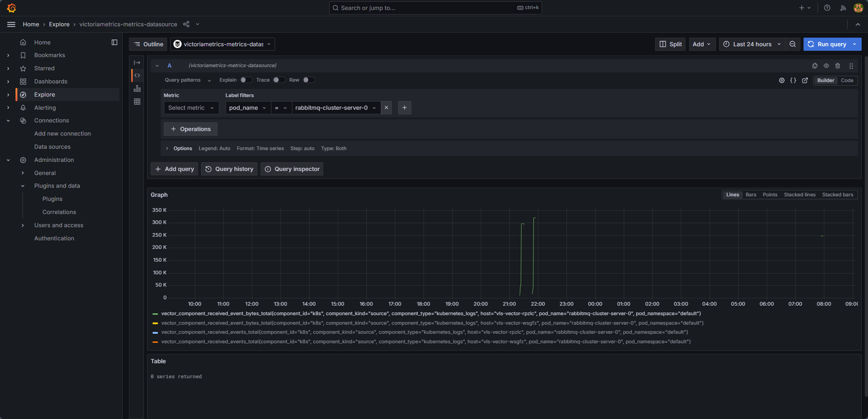Select Graph in the content outline sidebar
The image size is (868, 419).
pyautogui.click(x=137, y=89)
